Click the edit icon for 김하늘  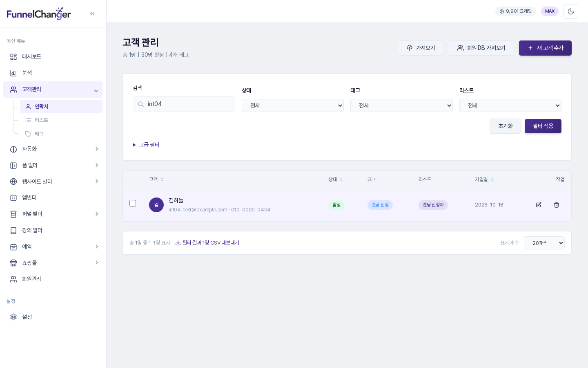[x=539, y=205]
